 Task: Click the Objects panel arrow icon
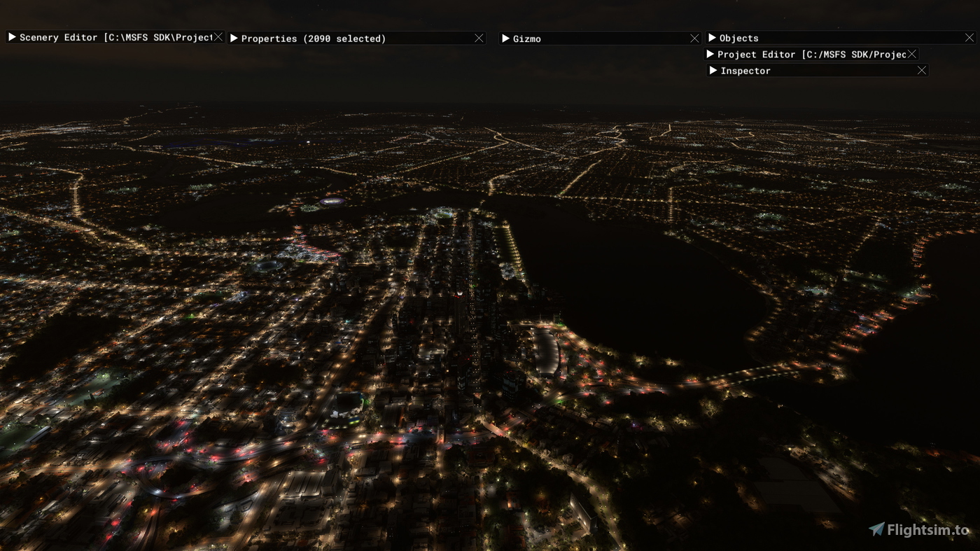[711, 38]
